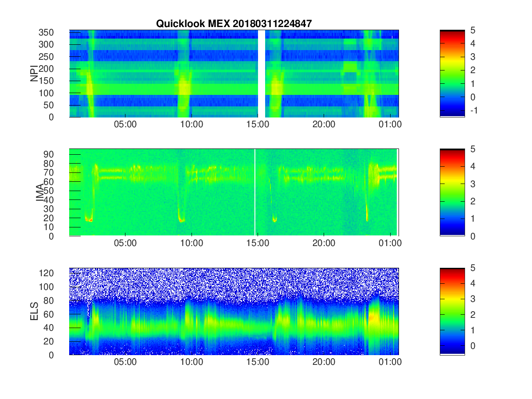This screenshot has width=532, height=399.
Task: Click the 05:00 label under IMA panel
Action: click(x=125, y=244)
